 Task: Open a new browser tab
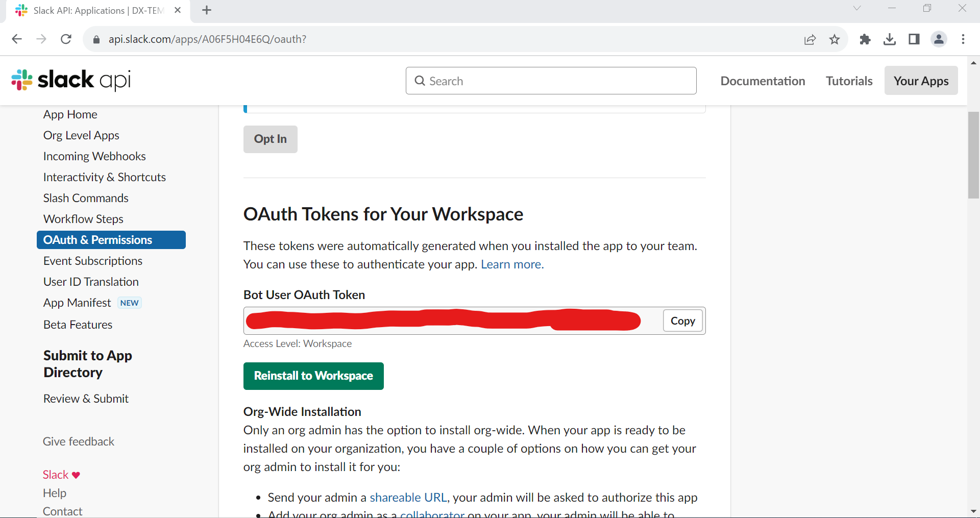point(207,10)
